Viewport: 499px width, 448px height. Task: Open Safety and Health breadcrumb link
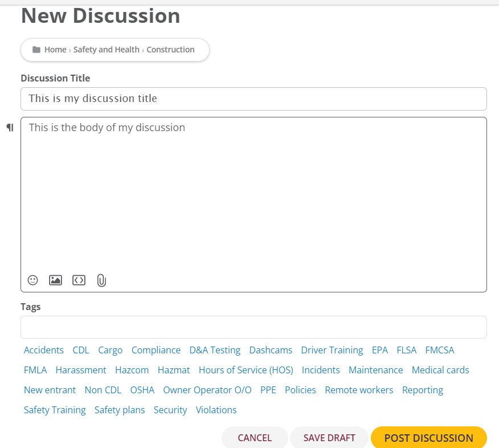pos(106,50)
